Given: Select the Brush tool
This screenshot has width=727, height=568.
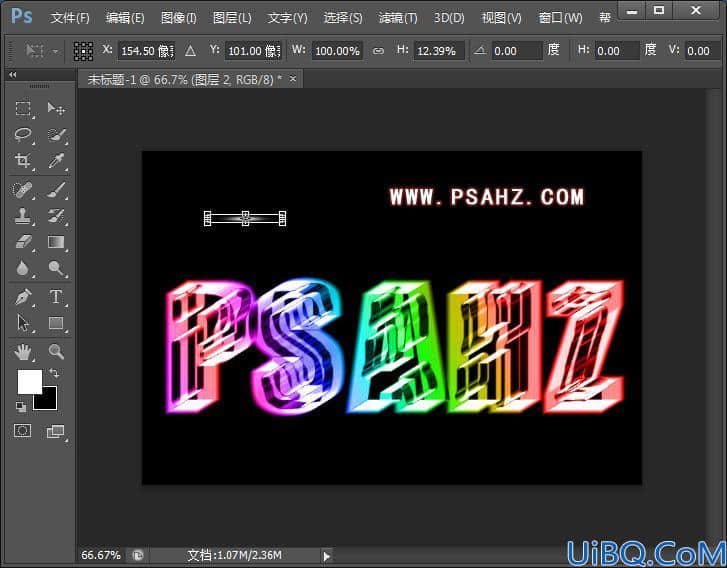Looking at the screenshot, I should point(56,190).
